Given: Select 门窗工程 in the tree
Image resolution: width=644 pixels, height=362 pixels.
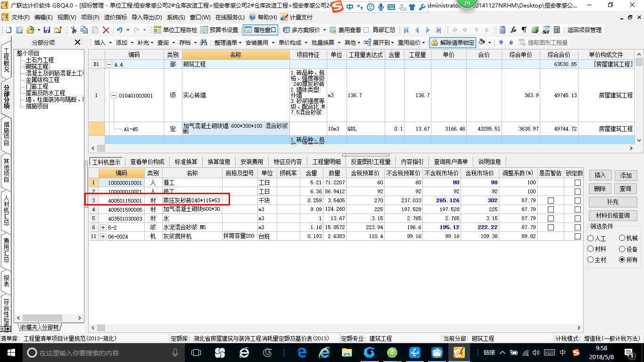Looking at the screenshot, I should [x=37, y=87].
